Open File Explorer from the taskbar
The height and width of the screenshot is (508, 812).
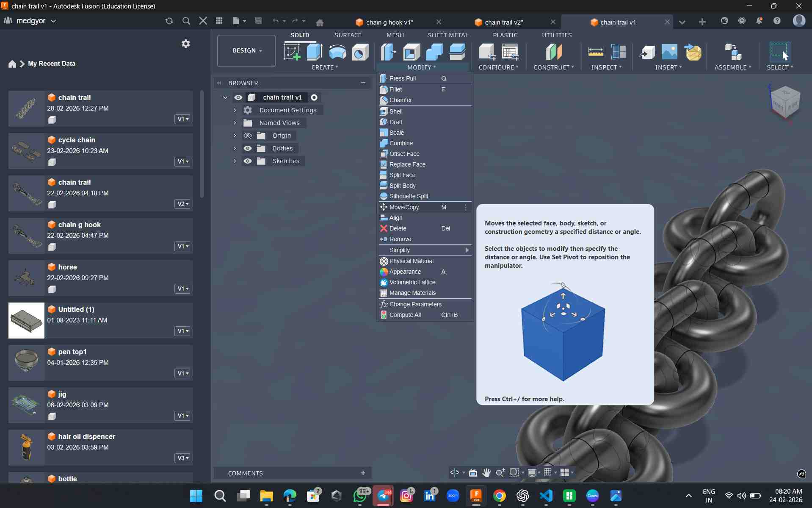(x=266, y=496)
